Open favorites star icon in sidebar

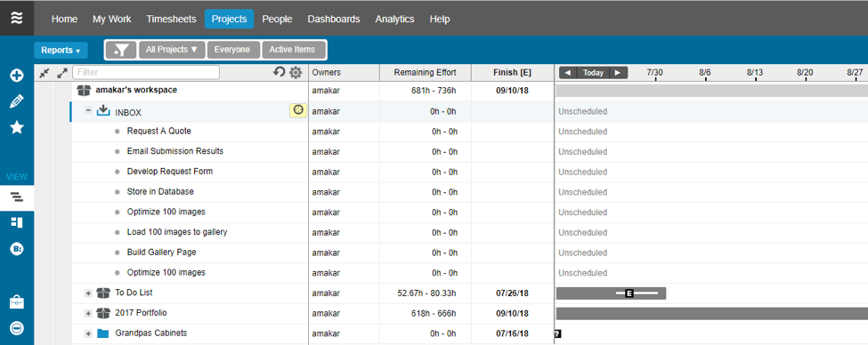click(x=17, y=128)
